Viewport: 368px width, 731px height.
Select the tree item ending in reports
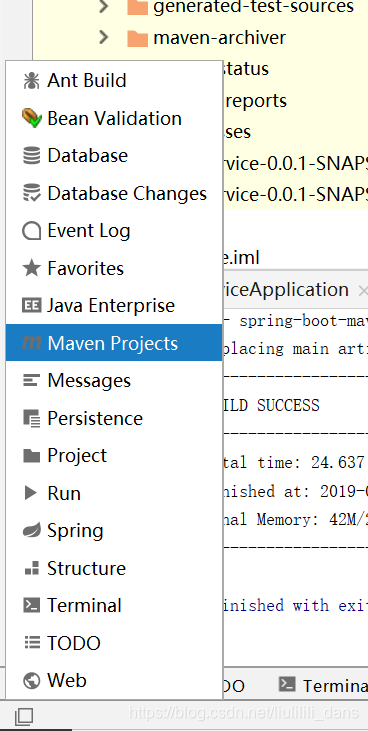(256, 101)
